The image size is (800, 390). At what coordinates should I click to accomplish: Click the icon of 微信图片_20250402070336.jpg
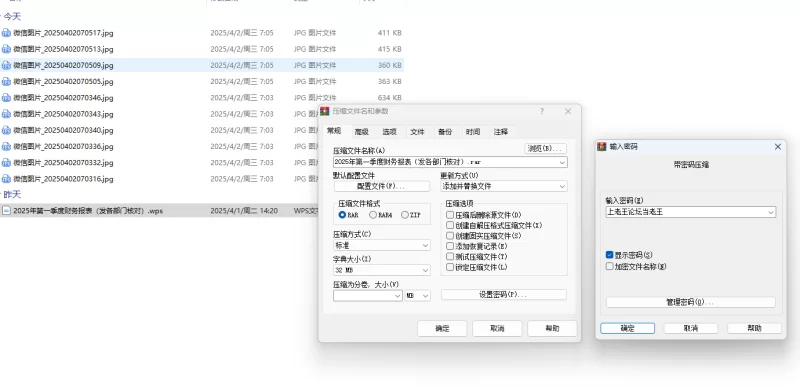6,147
